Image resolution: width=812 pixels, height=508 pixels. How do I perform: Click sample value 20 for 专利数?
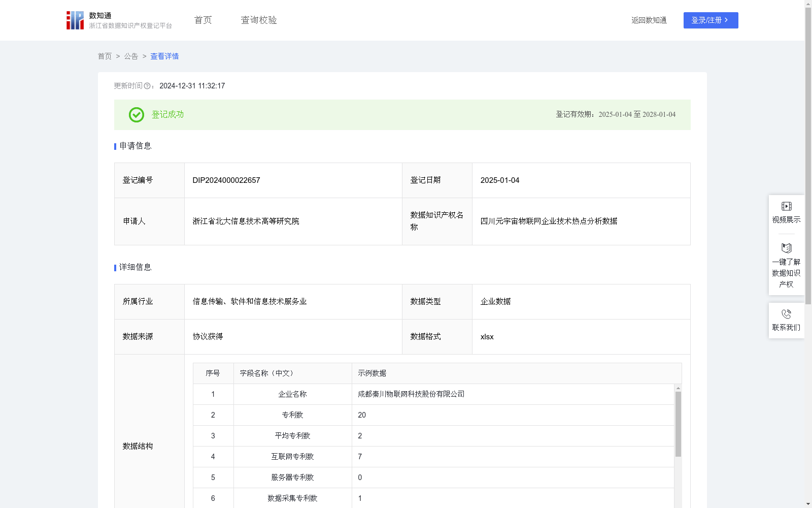362,415
